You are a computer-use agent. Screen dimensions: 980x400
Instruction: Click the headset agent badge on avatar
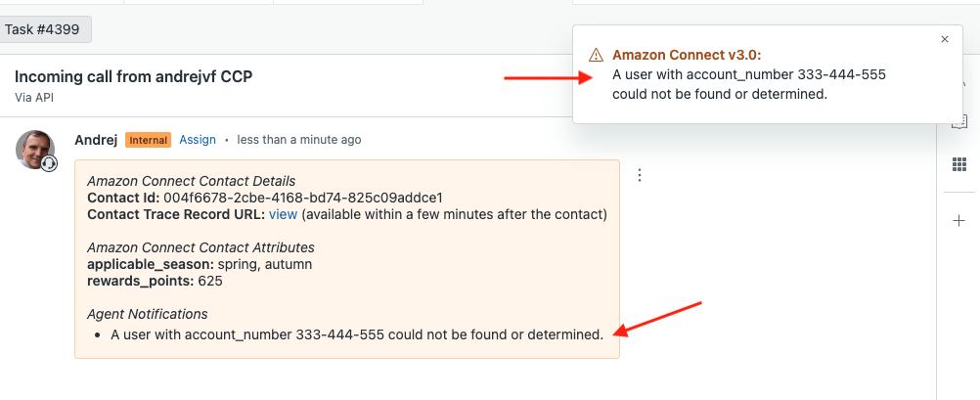tap(49, 163)
